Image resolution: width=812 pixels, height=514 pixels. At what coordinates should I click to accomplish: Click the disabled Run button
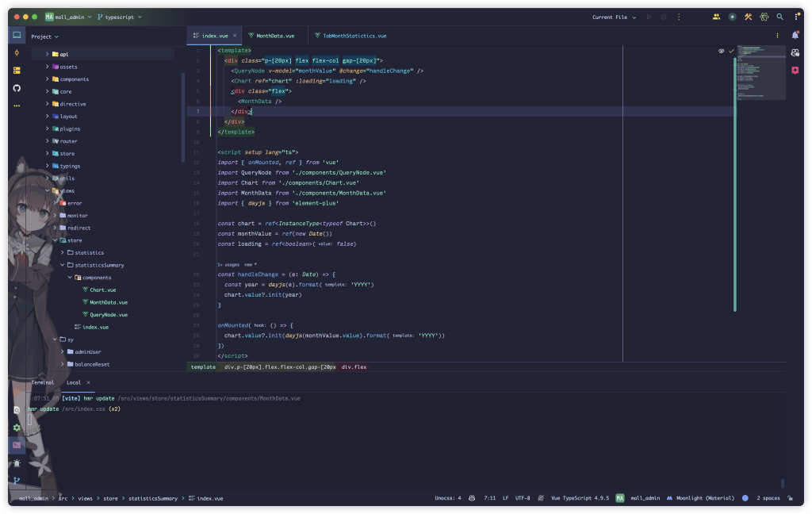[649, 17]
